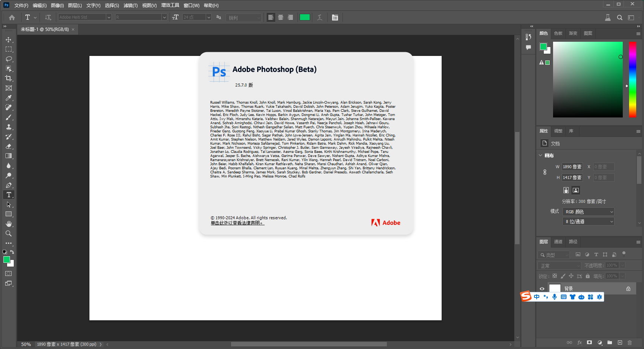Open the character and paragraph panels button
The height and width of the screenshot is (349, 644).
[x=335, y=18]
